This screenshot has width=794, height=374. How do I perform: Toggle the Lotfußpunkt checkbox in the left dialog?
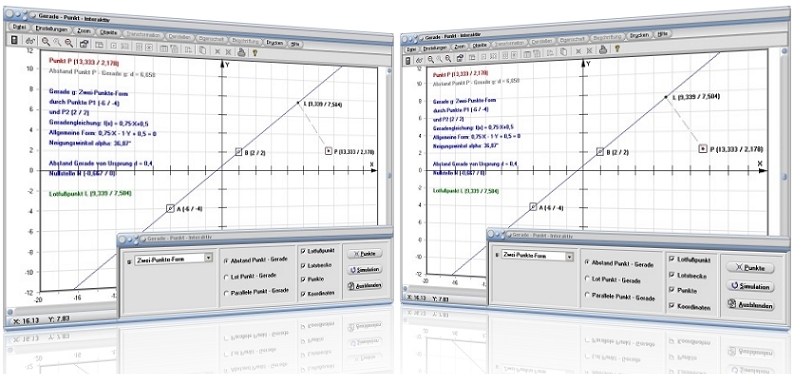coord(303,251)
